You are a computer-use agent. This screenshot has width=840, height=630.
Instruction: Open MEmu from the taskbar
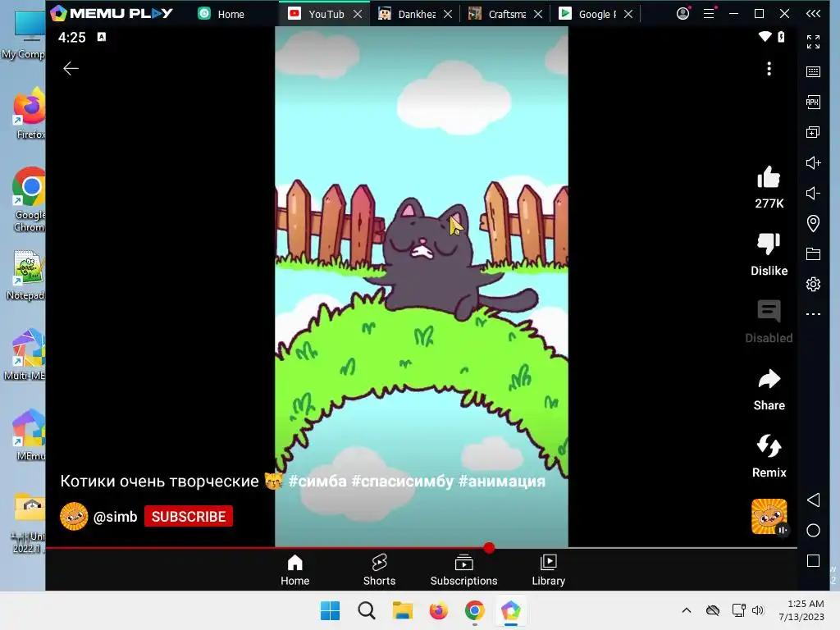510,610
